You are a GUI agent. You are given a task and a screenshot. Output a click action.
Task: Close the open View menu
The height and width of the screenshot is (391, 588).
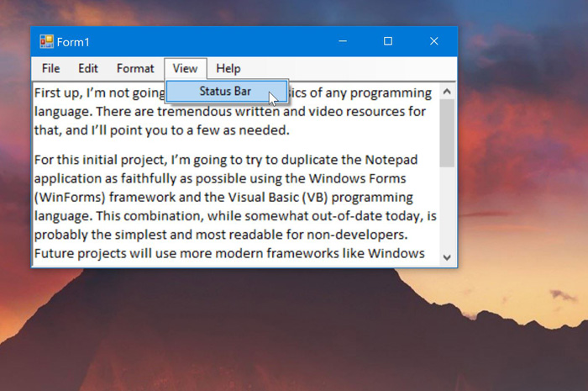pyautogui.click(x=185, y=69)
